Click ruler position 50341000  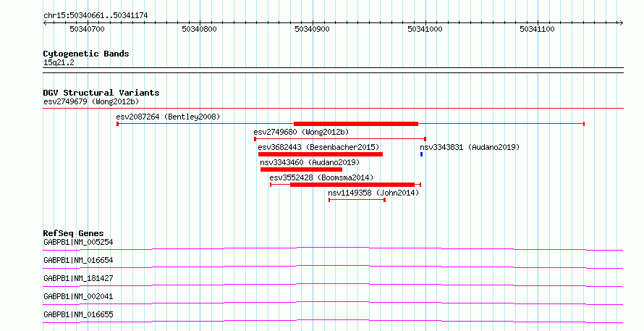click(x=425, y=29)
